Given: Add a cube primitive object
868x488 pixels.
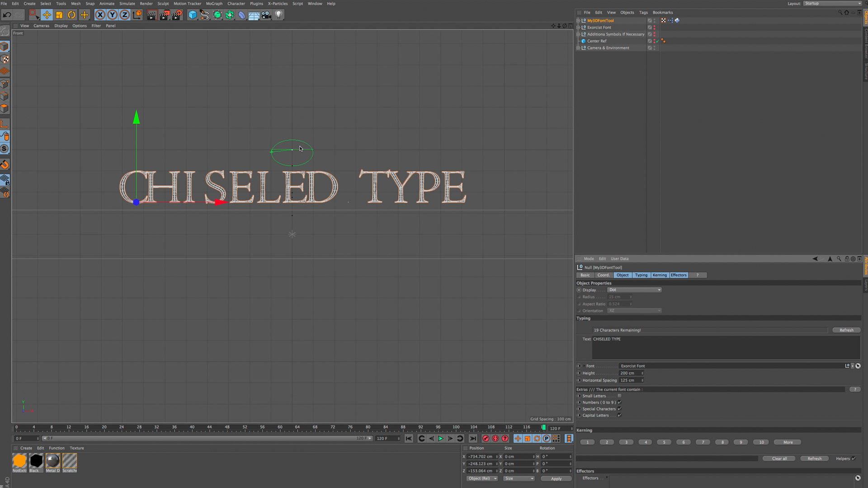Looking at the screenshot, I should coord(193,15).
